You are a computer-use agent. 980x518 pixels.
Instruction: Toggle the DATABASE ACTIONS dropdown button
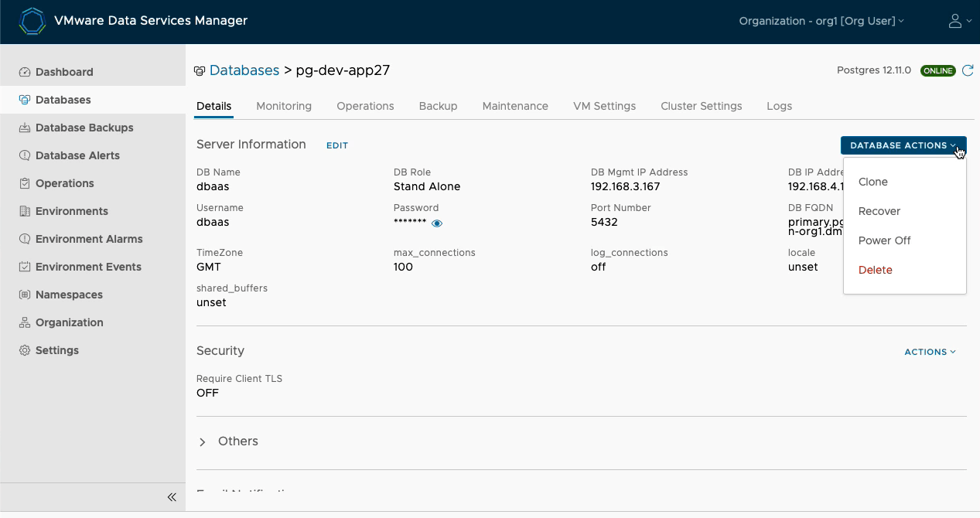pyautogui.click(x=903, y=145)
